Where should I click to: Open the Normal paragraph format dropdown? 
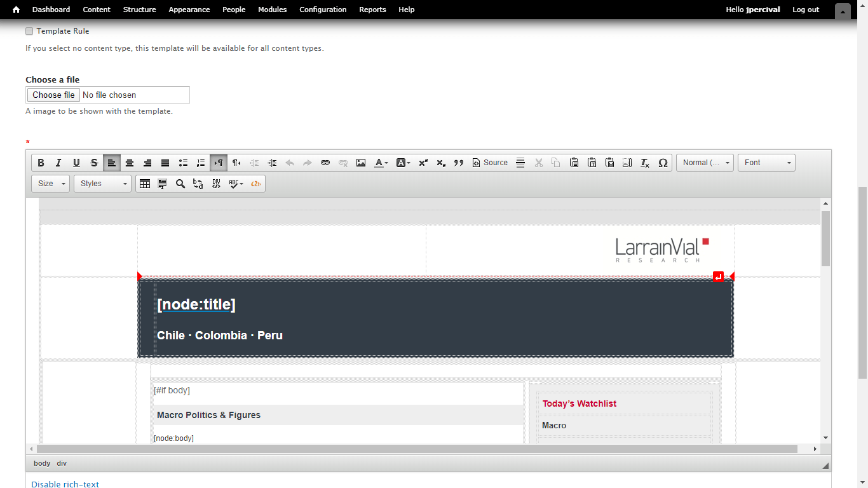tap(705, 162)
